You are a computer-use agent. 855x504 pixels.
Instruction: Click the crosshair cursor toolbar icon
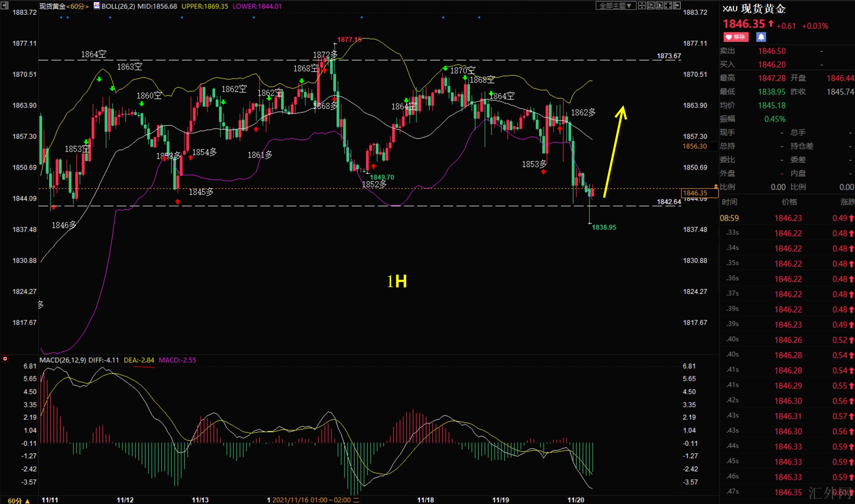pos(642,5)
